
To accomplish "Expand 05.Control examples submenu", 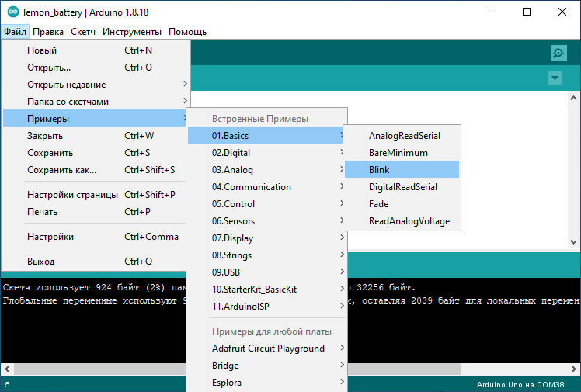I will pyautogui.click(x=266, y=203).
